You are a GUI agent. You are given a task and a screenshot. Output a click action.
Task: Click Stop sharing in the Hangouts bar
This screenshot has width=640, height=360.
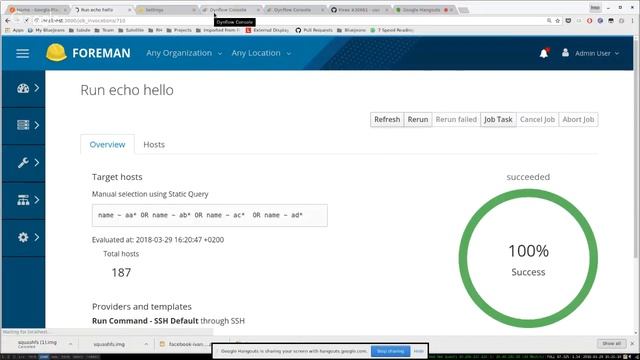click(x=390, y=351)
